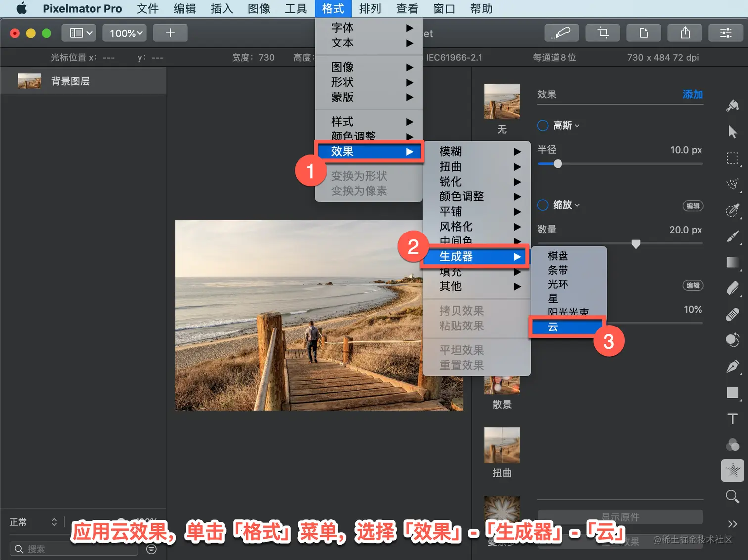Image resolution: width=748 pixels, height=560 pixels.
Task: Select the Quick Selection tool
Action: (x=733, y=184)
